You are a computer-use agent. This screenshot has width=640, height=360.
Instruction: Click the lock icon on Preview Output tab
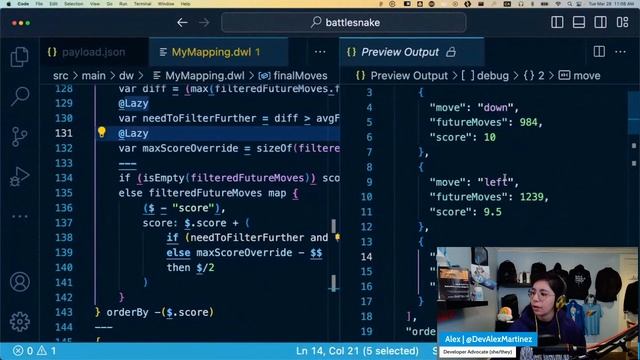[x=451, y=52]
